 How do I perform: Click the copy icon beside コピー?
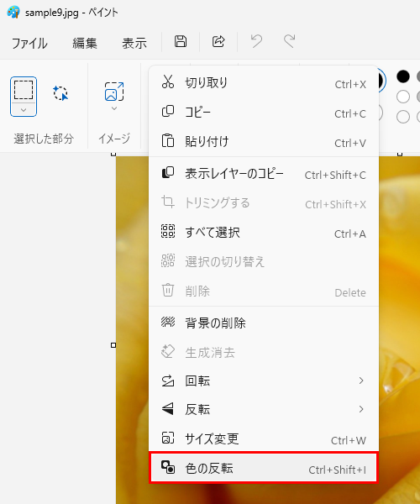pyautogui.click(x=168, y=111)
